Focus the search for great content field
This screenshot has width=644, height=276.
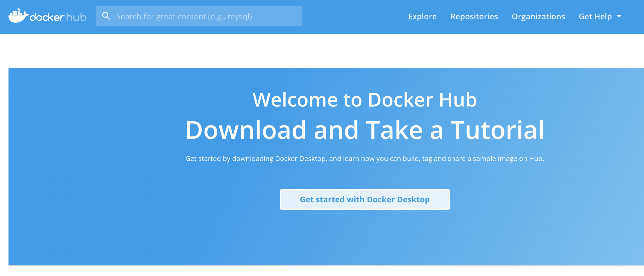[x=199, y=16]
